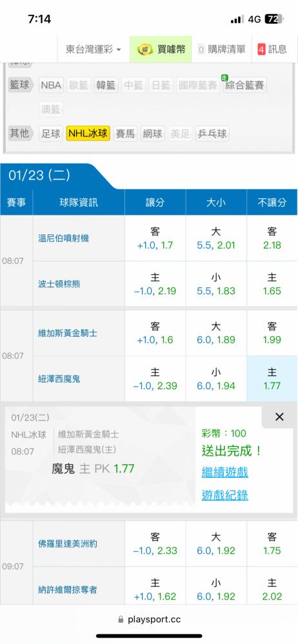Select 佛羅里達美洲豹 away moneyline 1.75

pyautogui.click(x=272, y=544)
